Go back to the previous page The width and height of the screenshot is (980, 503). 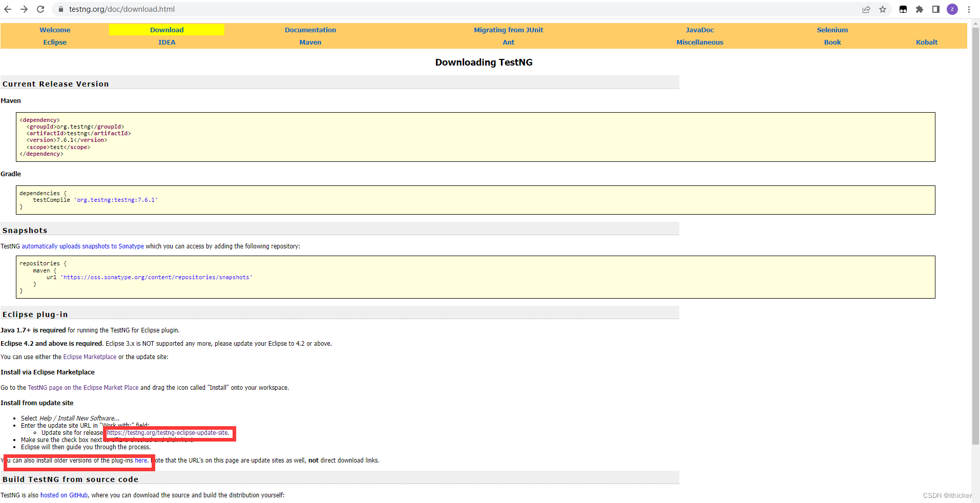[x=8, y=9]
